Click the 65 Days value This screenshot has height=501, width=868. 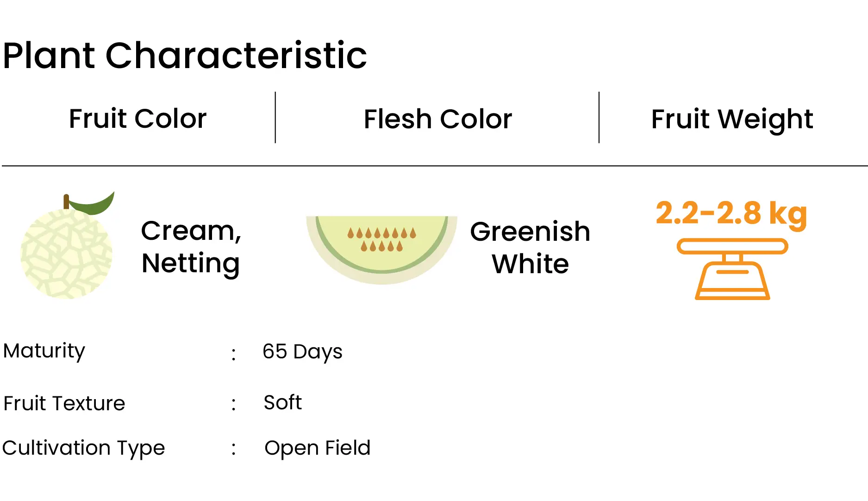coord(302,352)
